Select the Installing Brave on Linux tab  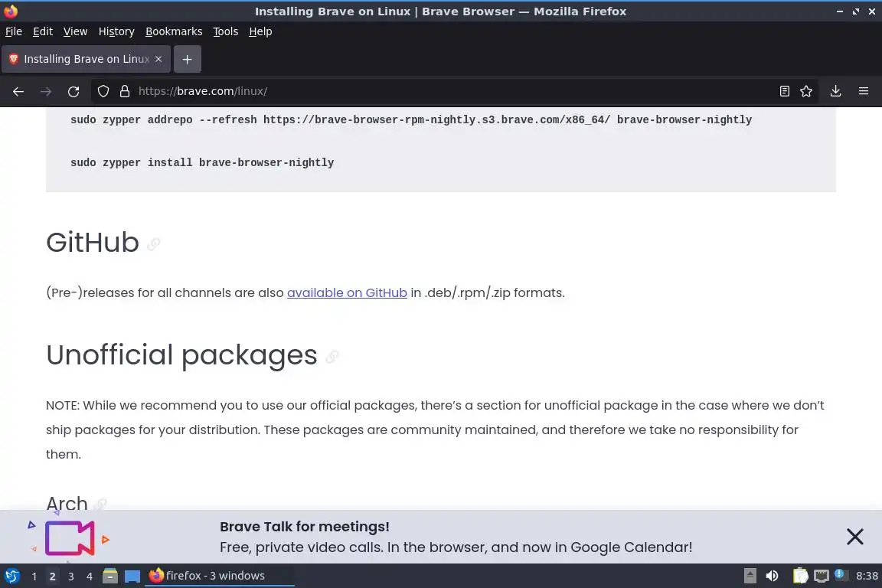[x=86, y=59]
